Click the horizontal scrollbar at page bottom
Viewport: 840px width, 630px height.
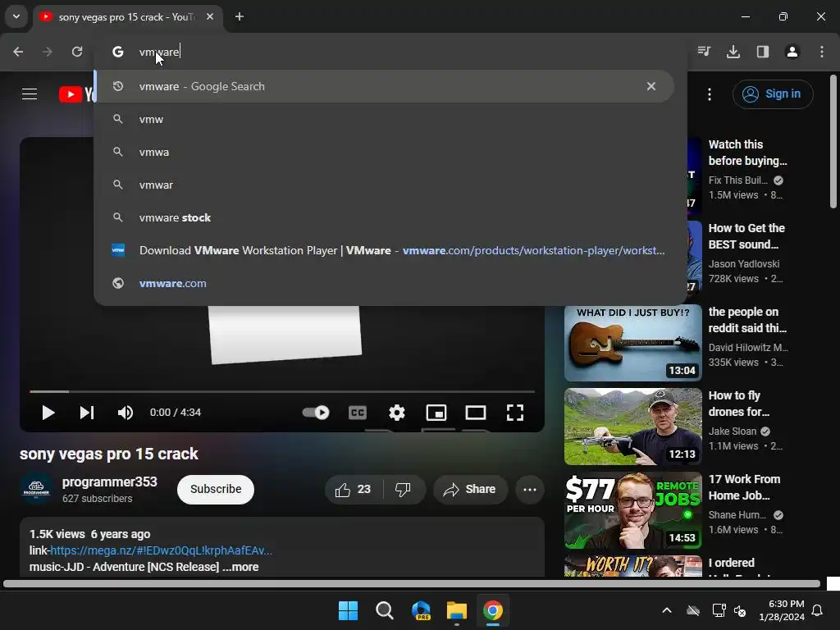(x=412, y=583)
